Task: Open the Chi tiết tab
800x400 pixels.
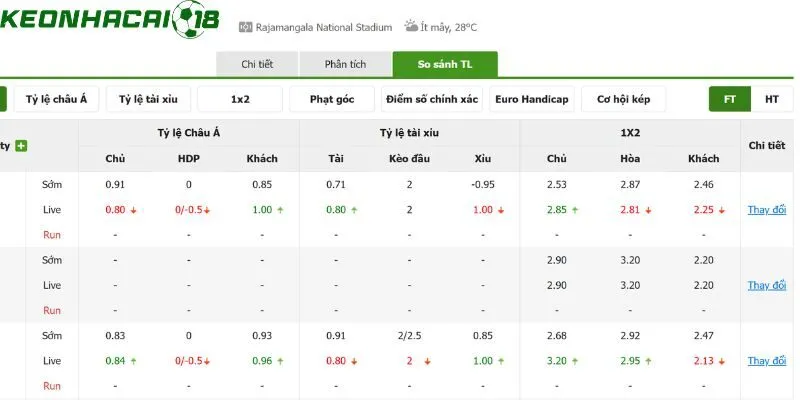Action: [257, 64]
